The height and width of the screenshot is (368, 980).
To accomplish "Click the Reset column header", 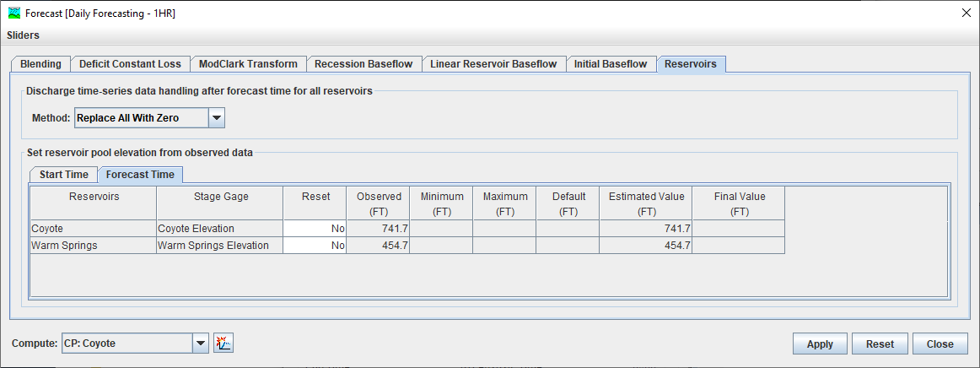I will click(315, 203).
